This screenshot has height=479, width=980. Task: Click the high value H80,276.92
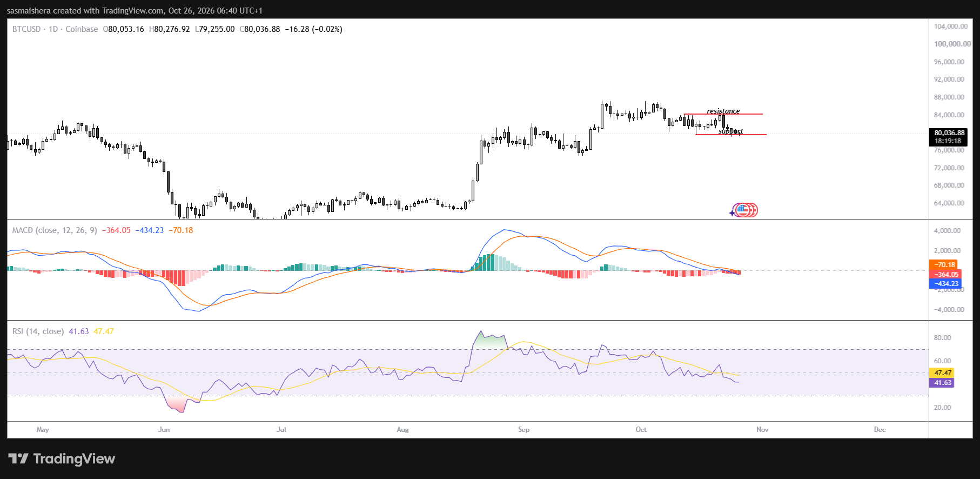[170, 29]
